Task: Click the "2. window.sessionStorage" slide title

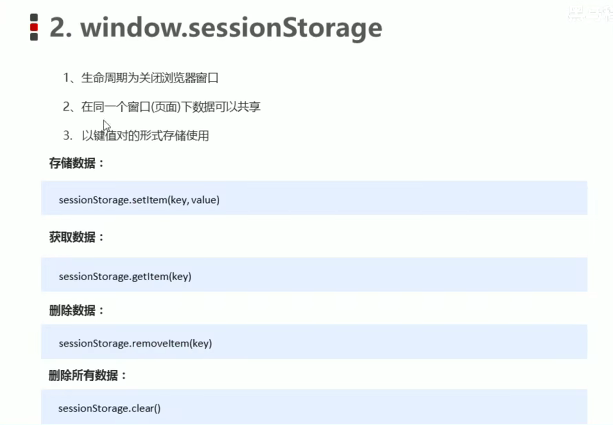Action: 215,27
